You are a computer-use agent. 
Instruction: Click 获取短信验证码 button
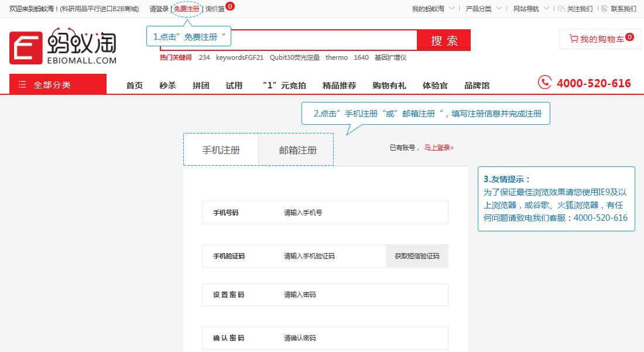[417, 256]
